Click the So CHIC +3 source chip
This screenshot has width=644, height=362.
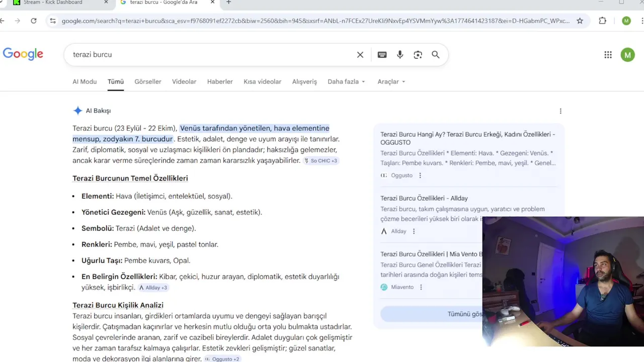click(321, 161)
